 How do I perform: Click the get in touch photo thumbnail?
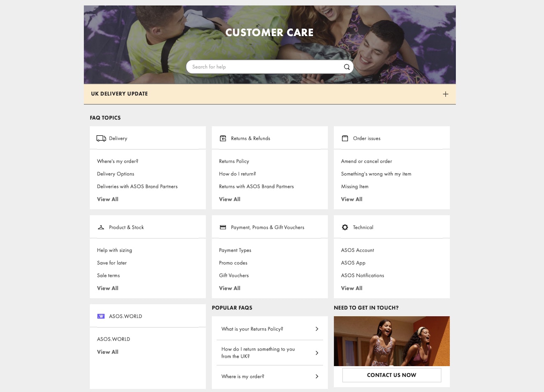tap(391, 341)
